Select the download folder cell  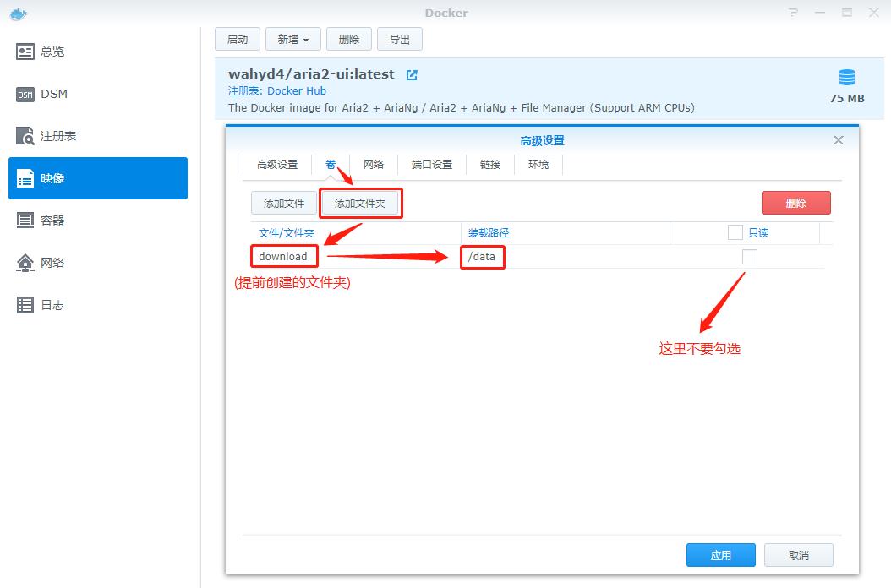coord(283,256)
